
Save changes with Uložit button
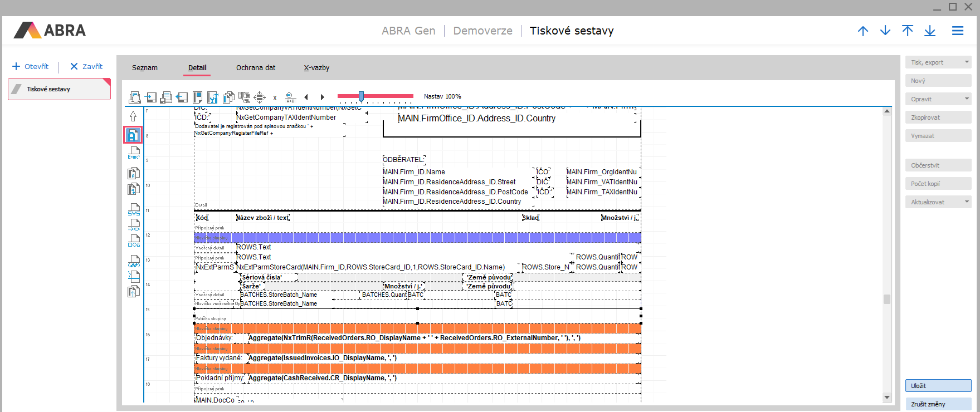938,386
